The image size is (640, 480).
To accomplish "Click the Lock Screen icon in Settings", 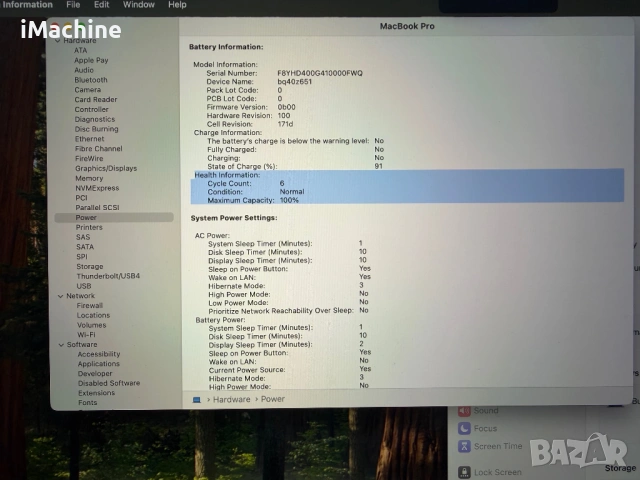I will click(x=464, y=473).
